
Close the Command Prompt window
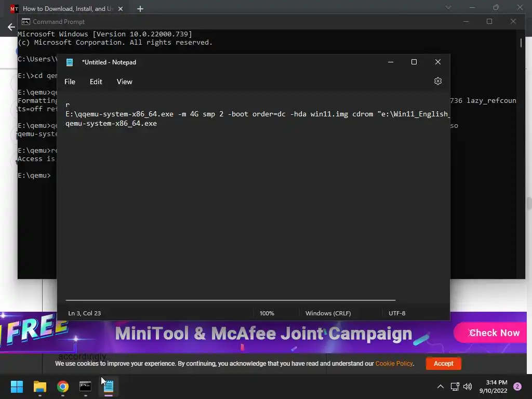513,21
